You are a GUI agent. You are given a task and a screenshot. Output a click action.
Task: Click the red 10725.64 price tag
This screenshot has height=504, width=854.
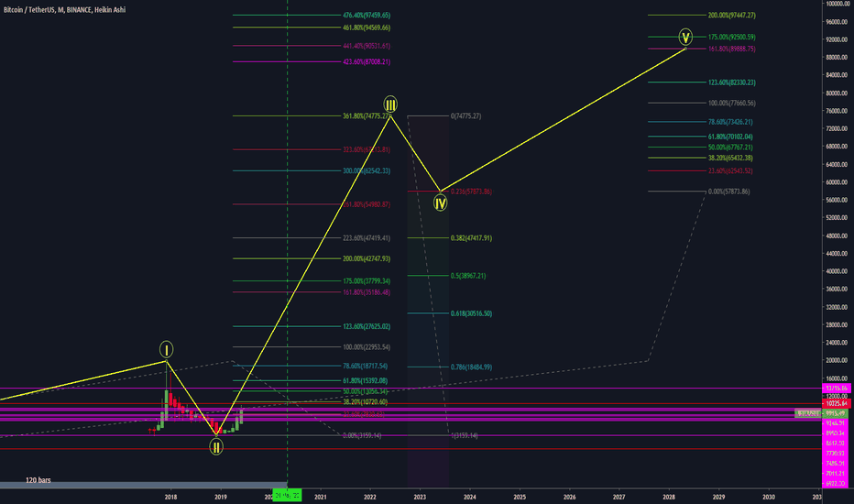(836, 404)
